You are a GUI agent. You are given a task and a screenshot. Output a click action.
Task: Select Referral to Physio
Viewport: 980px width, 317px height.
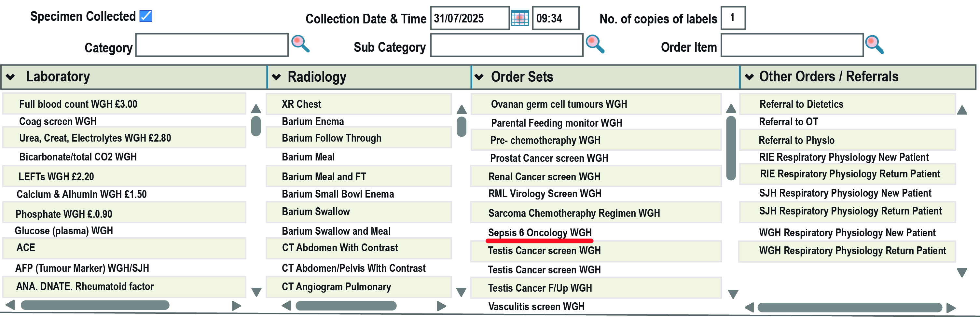click(796, 140)
